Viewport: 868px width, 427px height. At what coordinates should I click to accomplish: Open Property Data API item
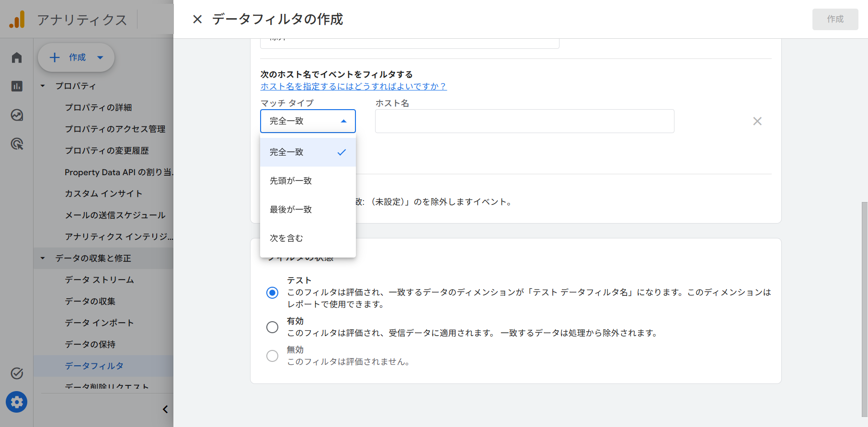pos(119,172)
